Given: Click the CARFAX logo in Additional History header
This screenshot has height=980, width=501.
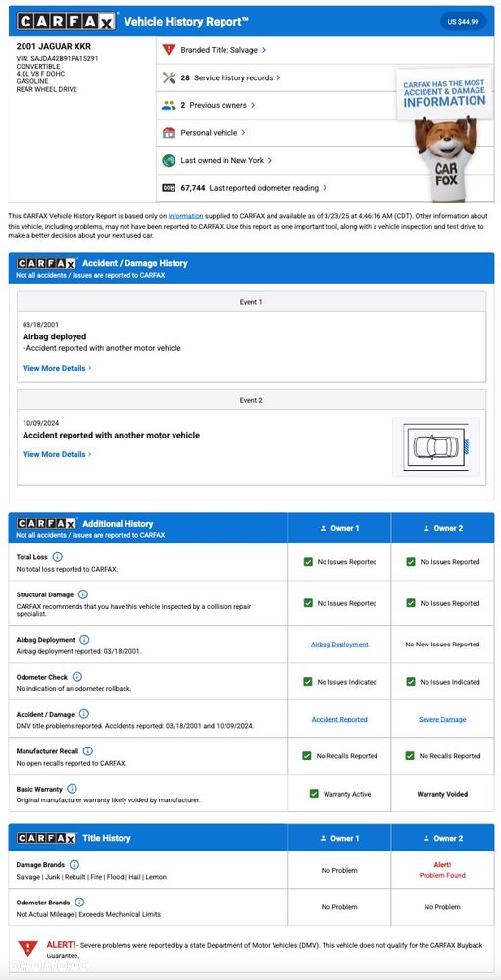Looking at the screenshot, I should (x=46, y=523).
